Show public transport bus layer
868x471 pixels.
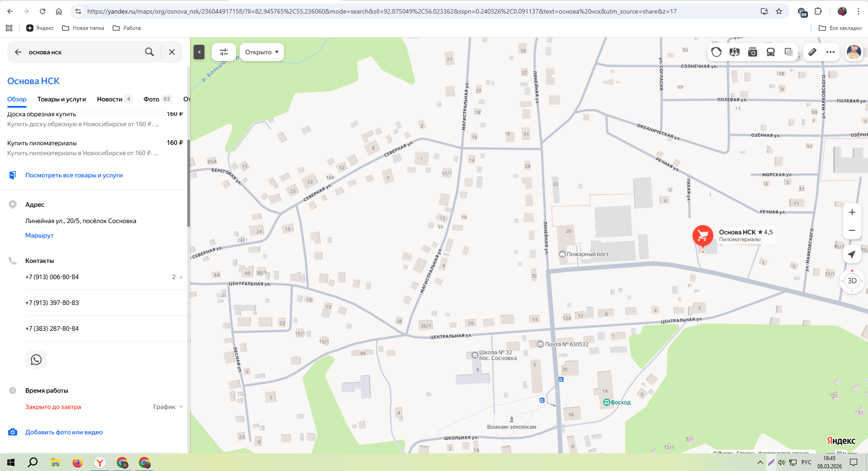click(771, 52)
